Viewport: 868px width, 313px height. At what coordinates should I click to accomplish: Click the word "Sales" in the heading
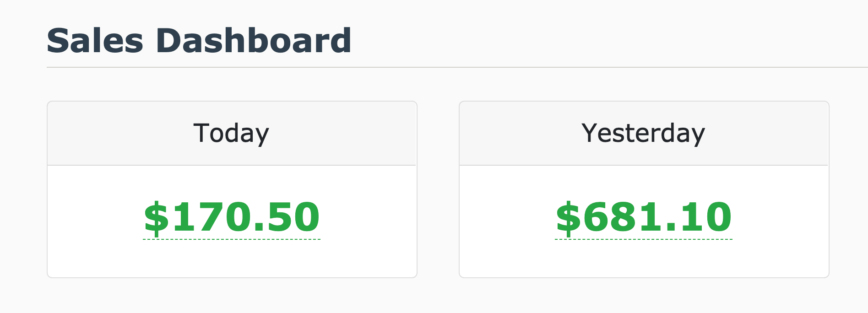click(x=95, y=41)
